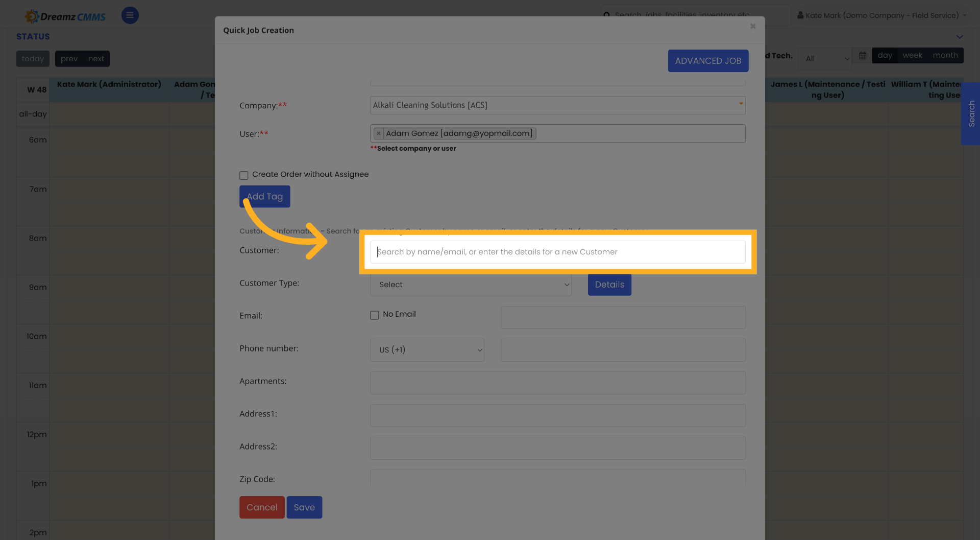Click the user profile icon beside Kate Mark

pyautogui.click(x=800, y=15)
